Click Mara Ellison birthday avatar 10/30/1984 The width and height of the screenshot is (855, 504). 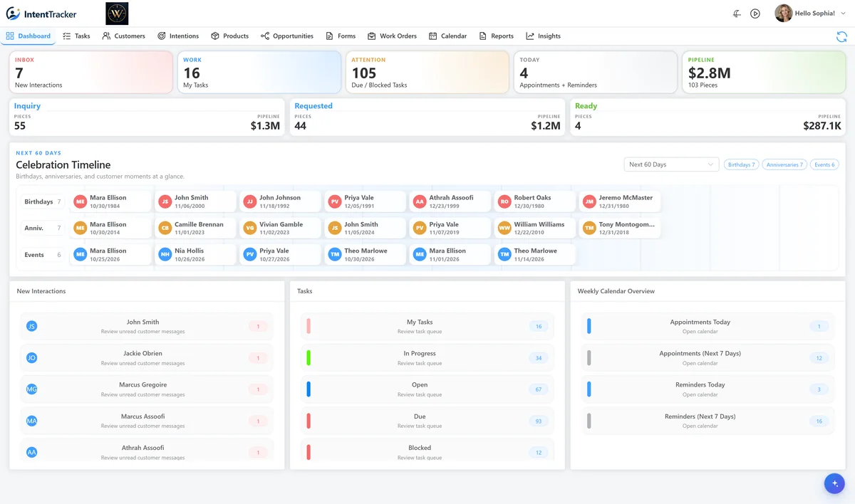coord(80,202)
